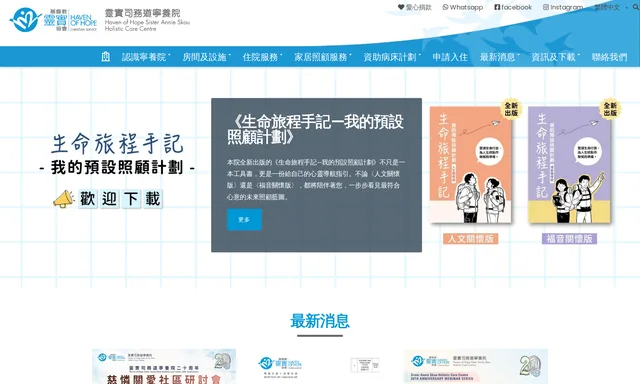Image resolution: width=640 pixels, height=384 pixels.
Task: Expand the 最新消息 menu
Action: (x=499, y=57)
